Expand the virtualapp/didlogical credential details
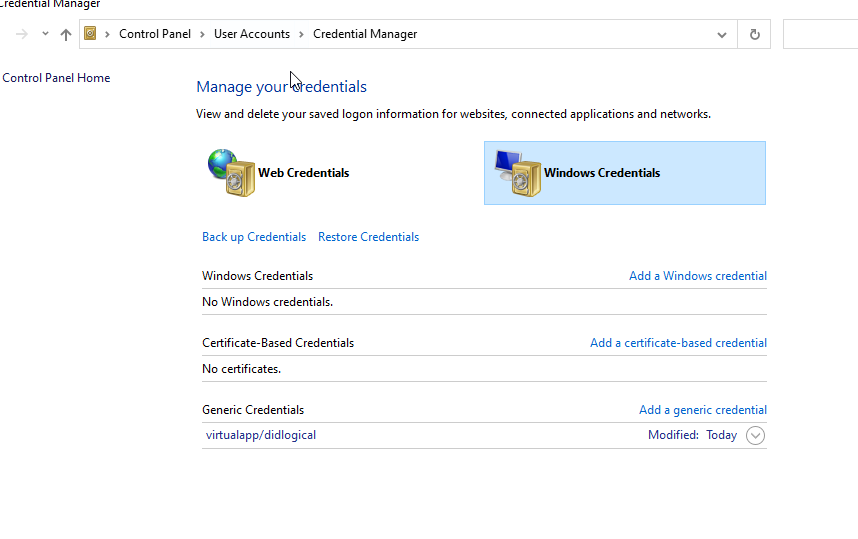 755,435
